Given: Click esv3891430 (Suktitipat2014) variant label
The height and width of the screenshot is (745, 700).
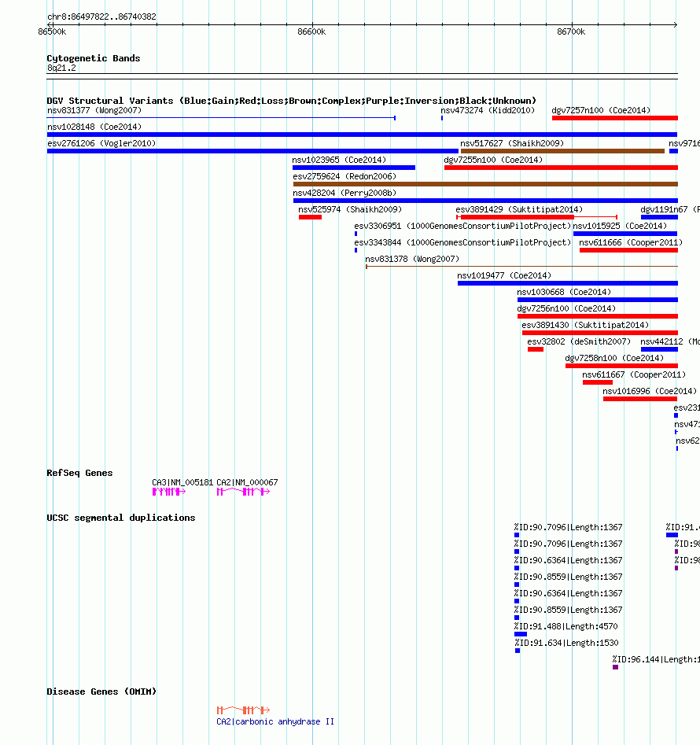Looking at the screenshot, I should click(x=585, y=326).
